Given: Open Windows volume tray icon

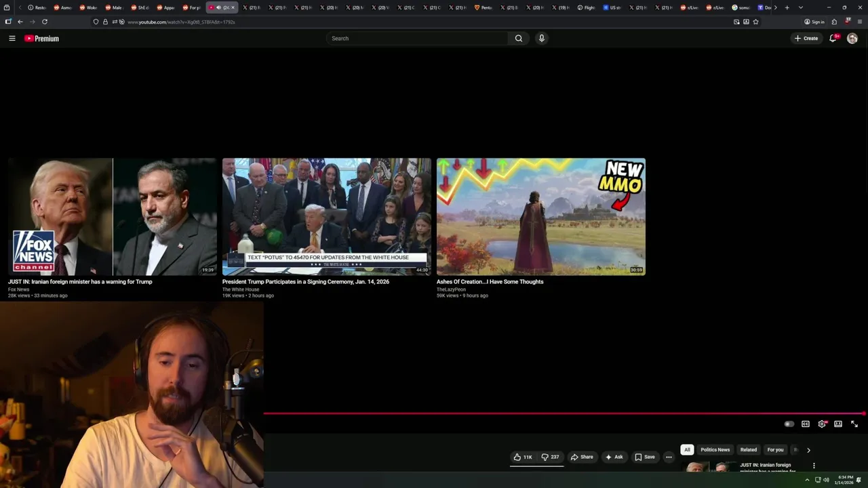Looking at the screenshot, I should (x=826, y=480).
